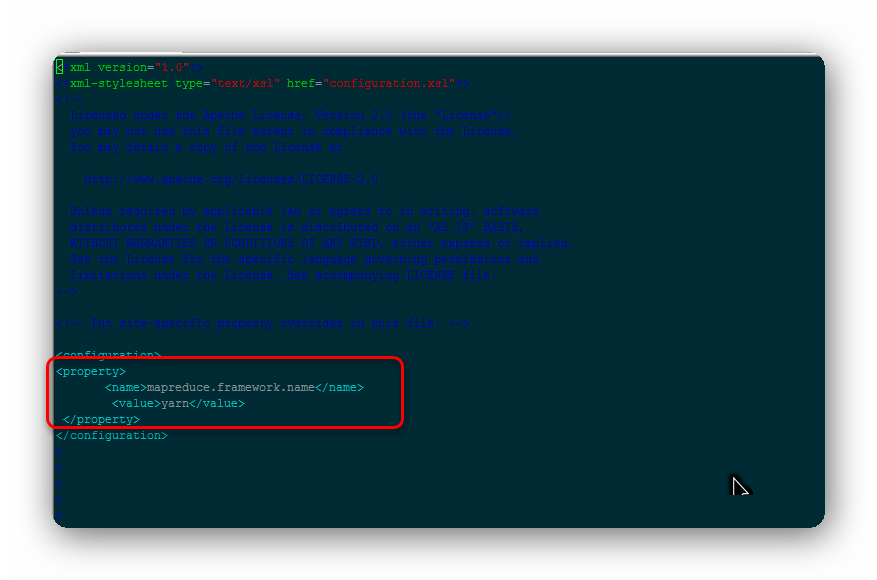Click the 'See the License for the specific' line
This screenshot has height=580, width=877.
coord(304,260)
